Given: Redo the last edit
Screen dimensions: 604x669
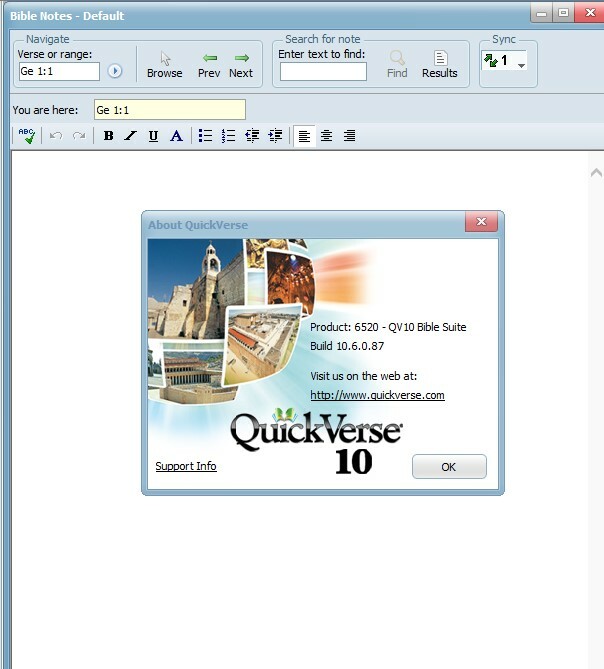Looking at the screenshot, I should pos(79,136).
